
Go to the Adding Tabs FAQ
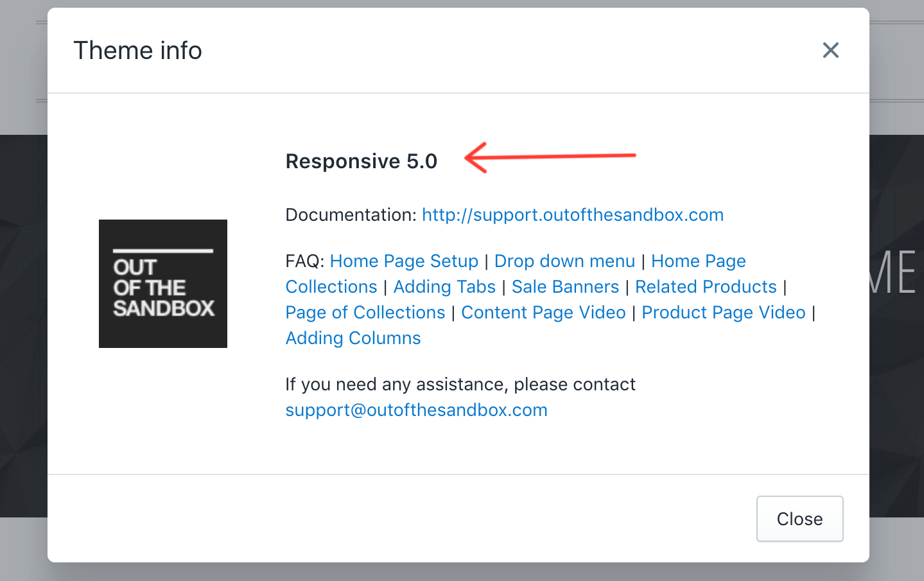[444, 287]
